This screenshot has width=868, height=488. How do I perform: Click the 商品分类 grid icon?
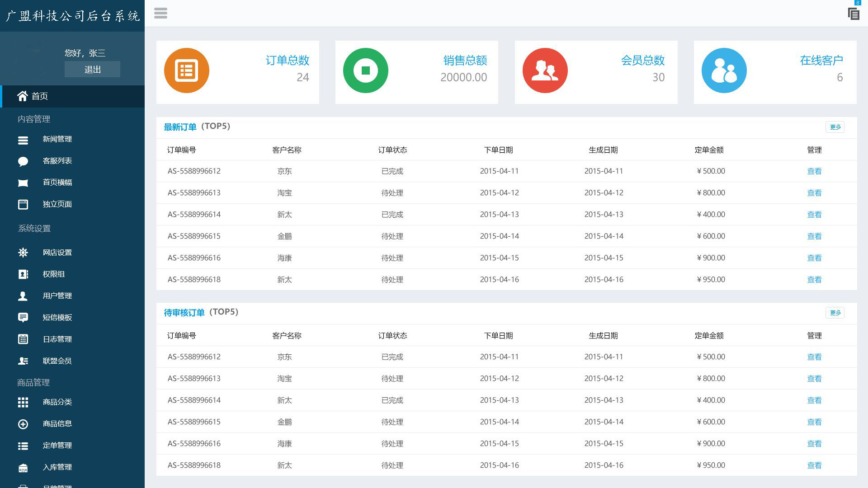coord(23,402)
